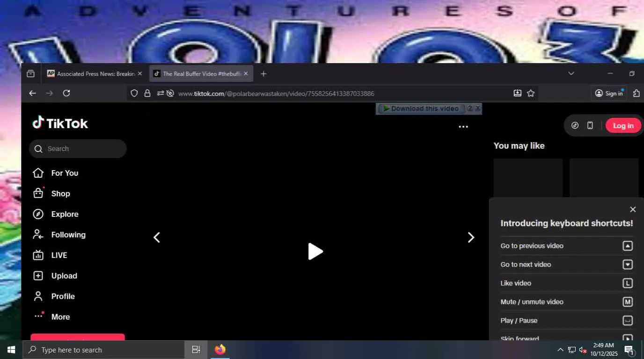Image resolution: width=644 pixels, height=359 pixels.
Task: Click the 'Go to next video' shortcut text
Action: point(526,265)
